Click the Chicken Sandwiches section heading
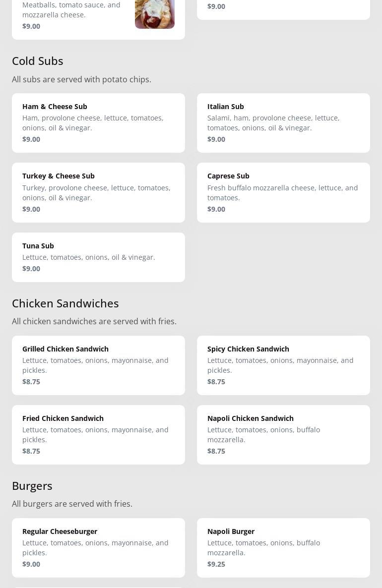The height and width of the screenshot is (588, 382). point(65,303)
